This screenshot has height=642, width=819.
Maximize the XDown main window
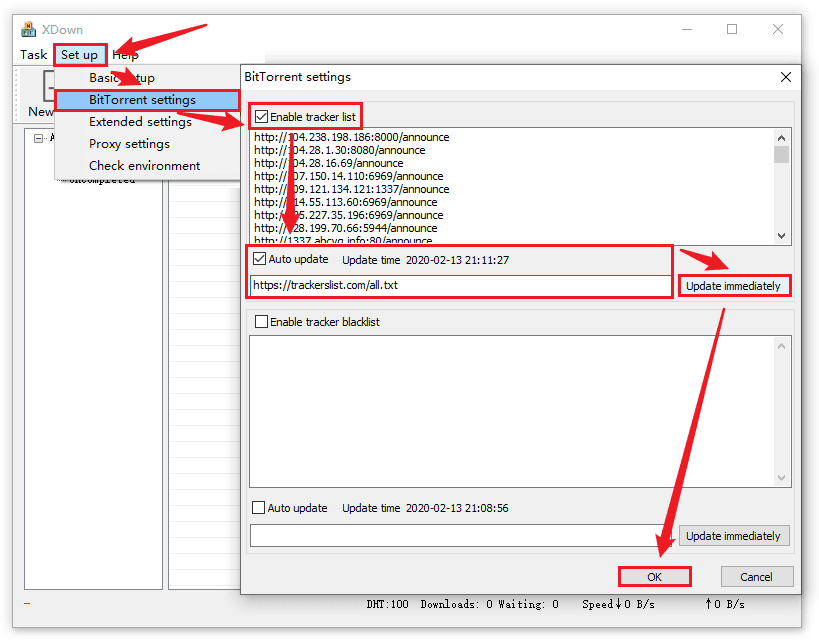coord(732,29)
